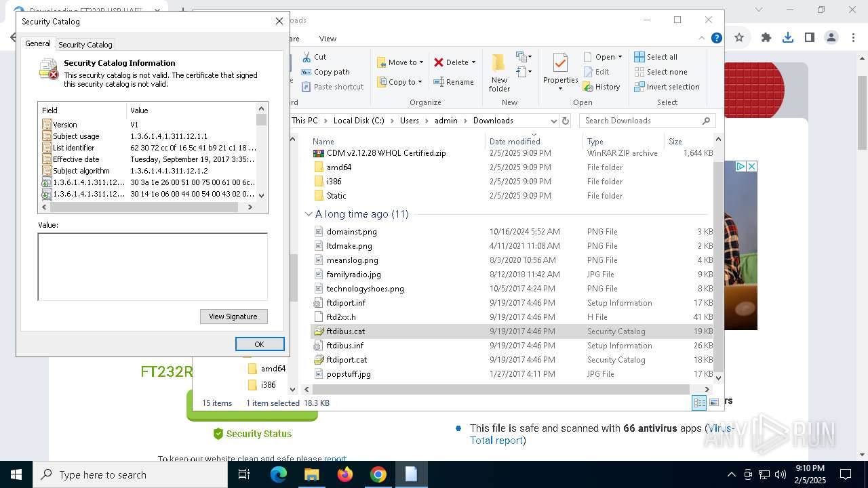Image resolution: width=868 pixels, height=488 pixels.
Task: Open Firefox from the taskbar
Action: coord(345,474)
